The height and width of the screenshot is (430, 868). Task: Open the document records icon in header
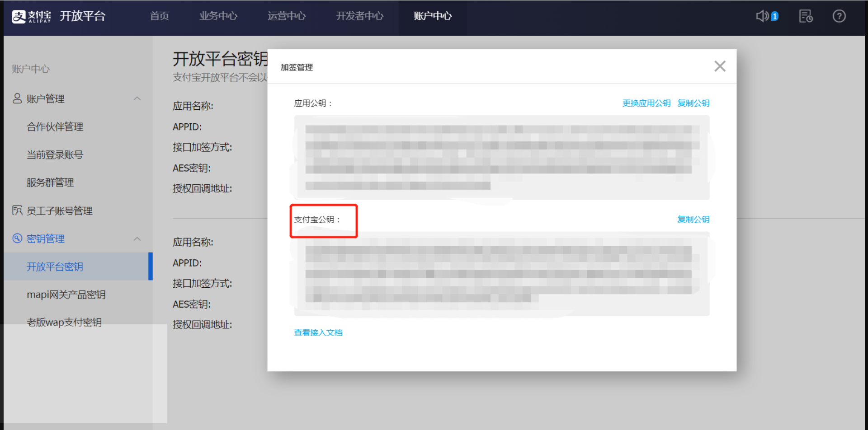806,16
